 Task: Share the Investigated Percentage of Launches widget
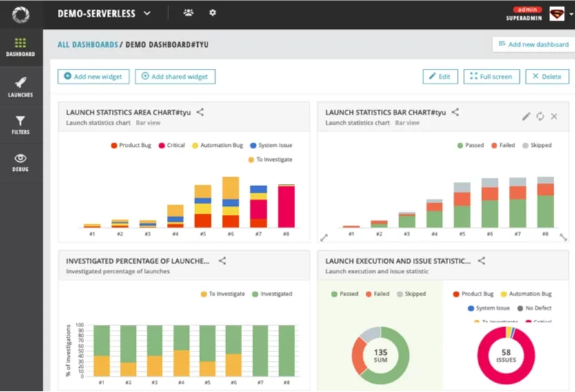coord(222,261)
